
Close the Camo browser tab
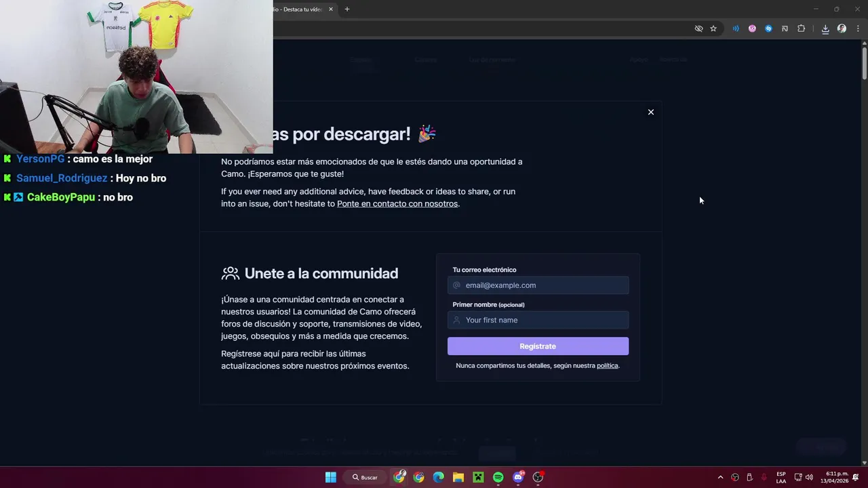(x=331, y=9)
